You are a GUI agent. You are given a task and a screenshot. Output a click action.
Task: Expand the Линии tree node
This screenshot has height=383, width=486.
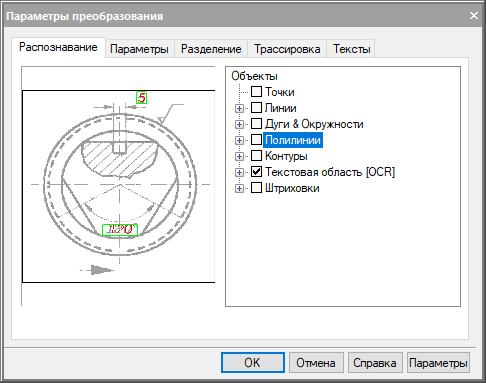239,108
